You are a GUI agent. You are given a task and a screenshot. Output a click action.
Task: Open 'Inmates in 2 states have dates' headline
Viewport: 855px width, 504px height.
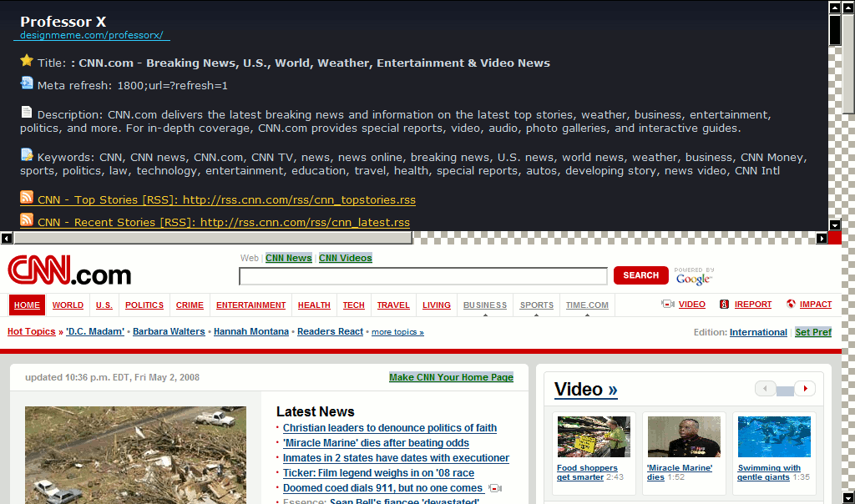pos(396,458)
